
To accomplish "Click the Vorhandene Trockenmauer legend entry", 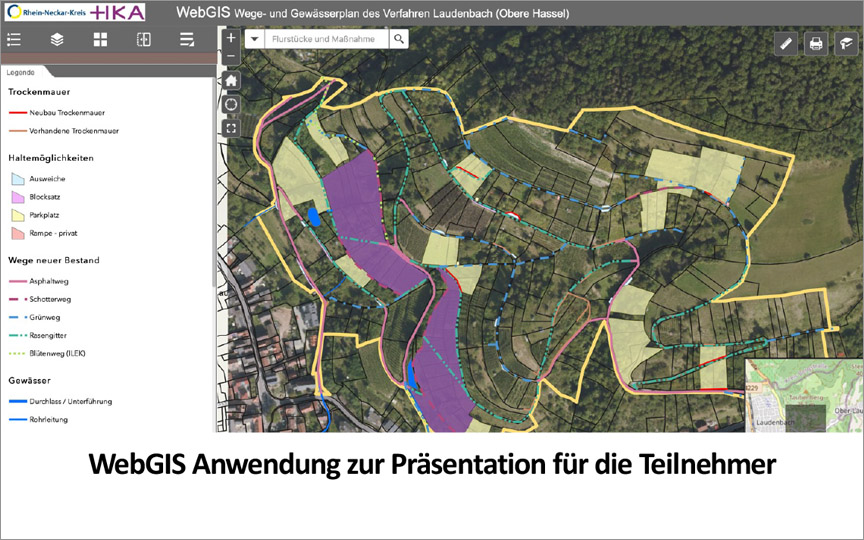I will [x=64, y=131].
